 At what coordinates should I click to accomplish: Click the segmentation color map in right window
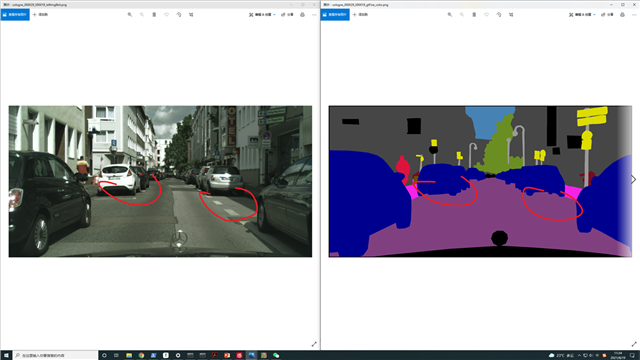click(x=480, y=181)
